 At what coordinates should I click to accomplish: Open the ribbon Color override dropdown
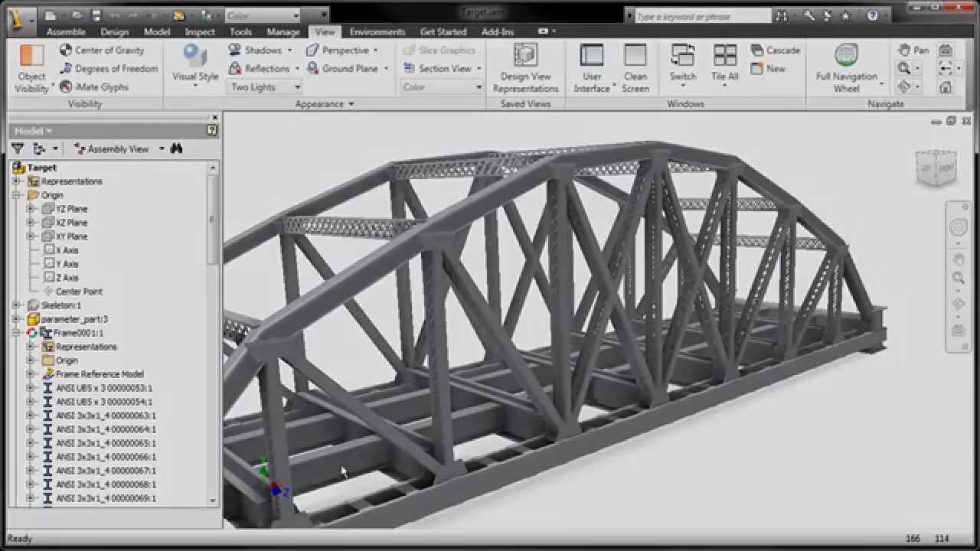click(443, 86)
